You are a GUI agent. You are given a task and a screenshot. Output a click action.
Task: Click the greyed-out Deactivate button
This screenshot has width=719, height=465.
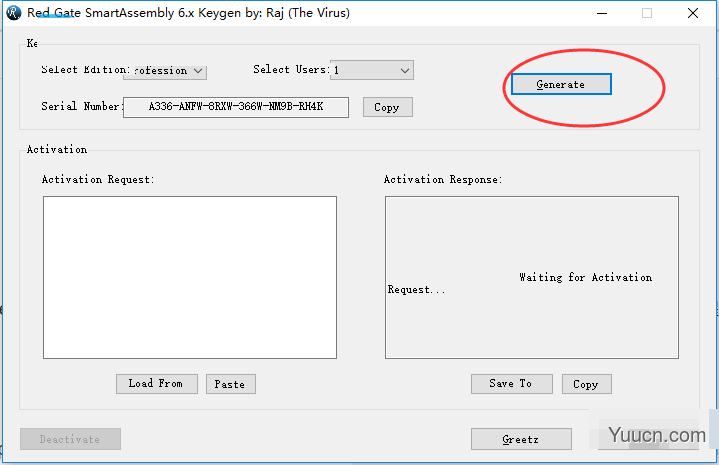[70, 439]
